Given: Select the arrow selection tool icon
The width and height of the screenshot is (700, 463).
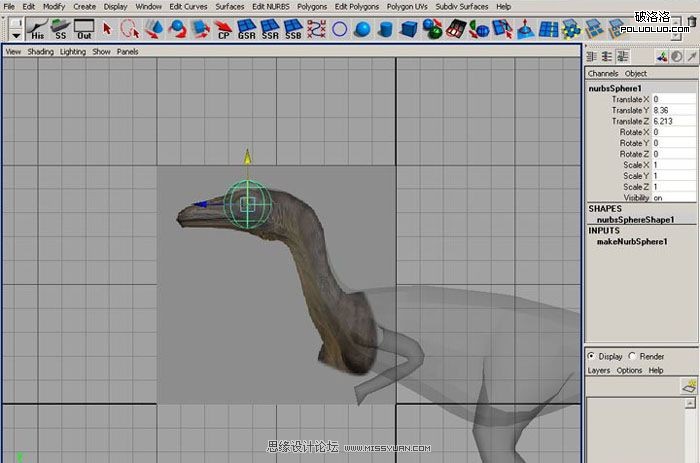Looking at the screenshot, I should (107, 29).
